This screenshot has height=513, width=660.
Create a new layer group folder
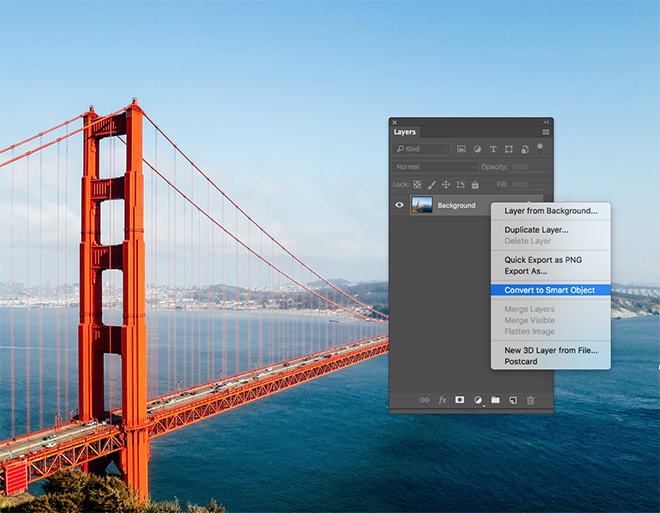(x=495, y=400)
